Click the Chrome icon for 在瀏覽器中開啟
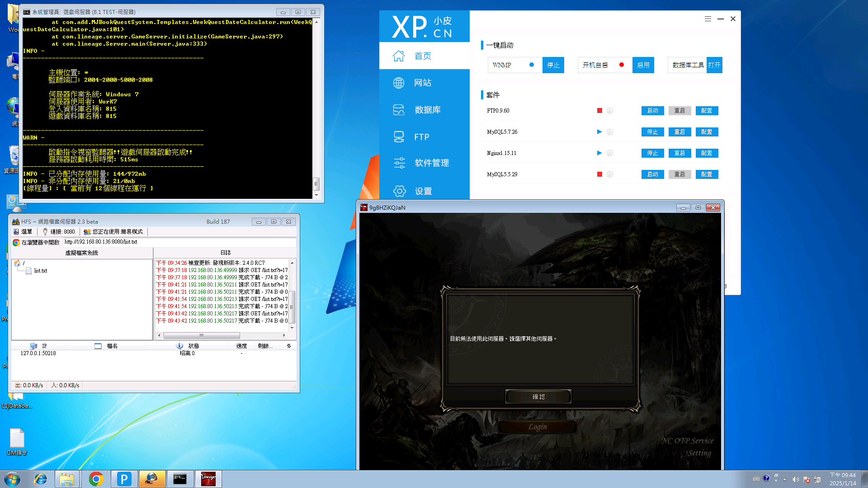The width and height of the screenshot is (868, 488). (x=16, y=243)
